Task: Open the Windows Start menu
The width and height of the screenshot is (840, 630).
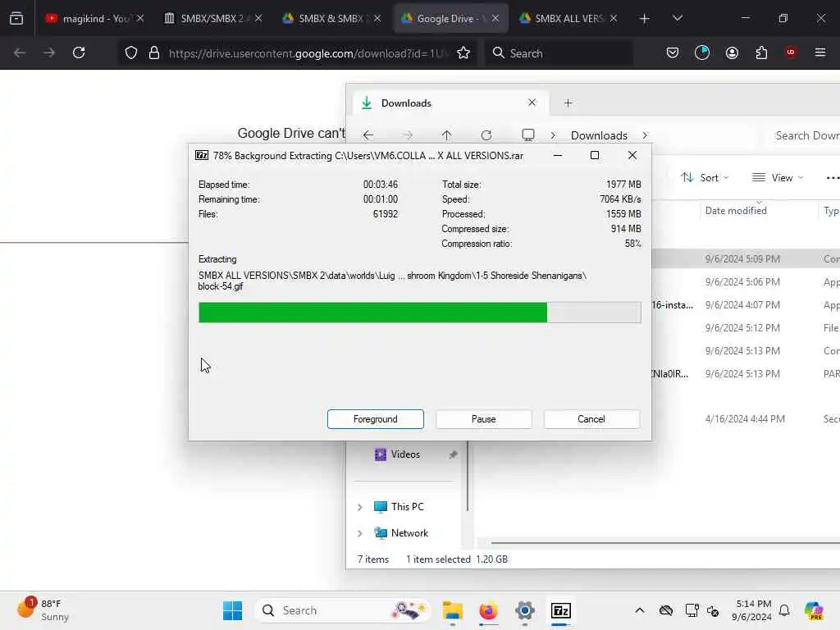Action: coord(232,610)
